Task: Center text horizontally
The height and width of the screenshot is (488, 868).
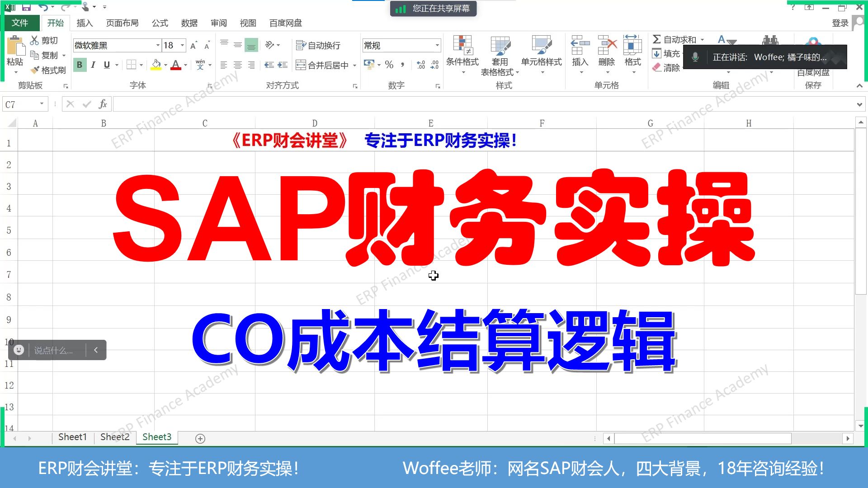Action: point(237,65)
